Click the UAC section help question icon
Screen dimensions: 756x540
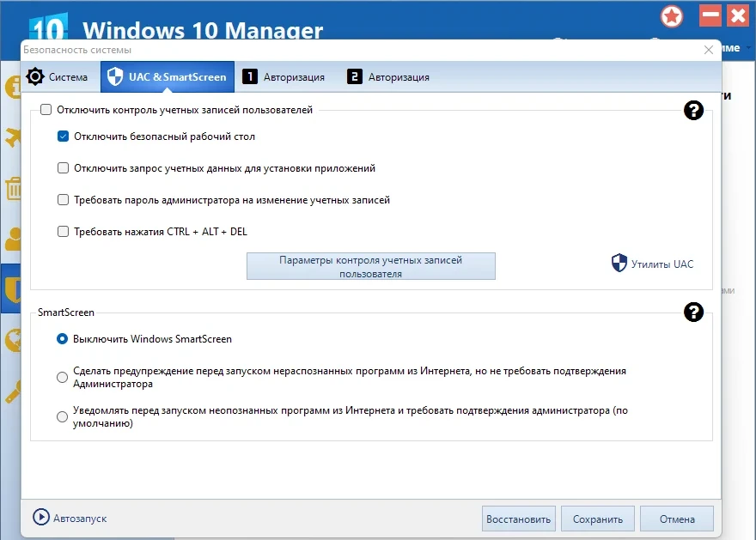(693, 110)
